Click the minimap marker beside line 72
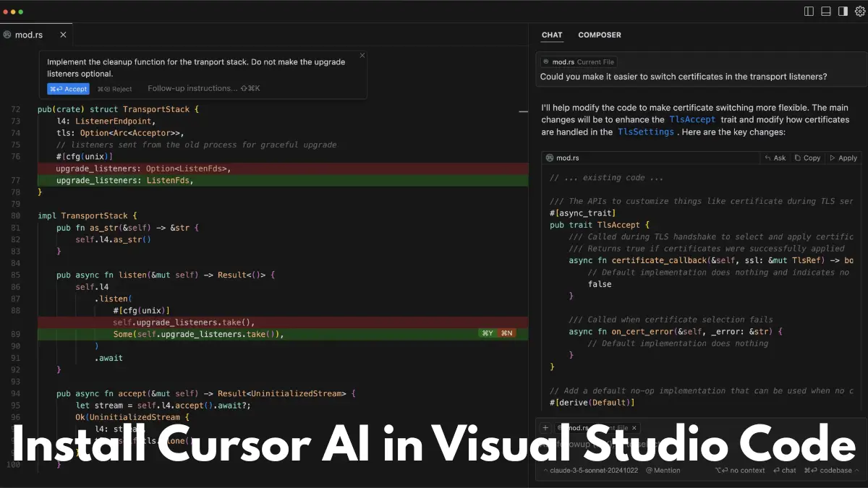868x488 pixels. pos(524,111)
